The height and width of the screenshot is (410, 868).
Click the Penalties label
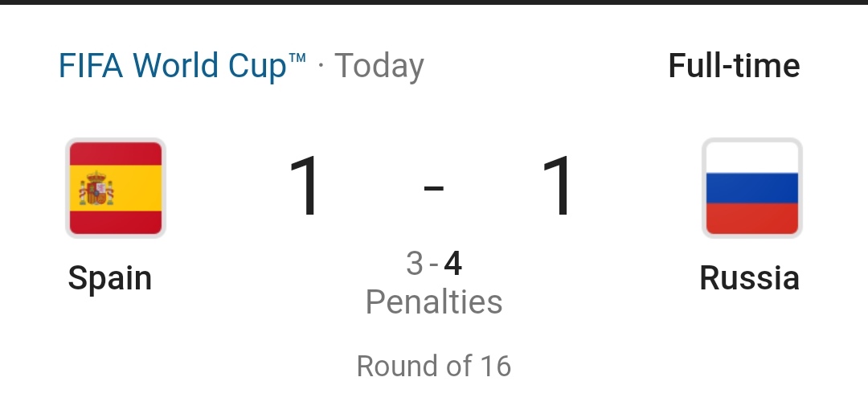click(434, 302)
